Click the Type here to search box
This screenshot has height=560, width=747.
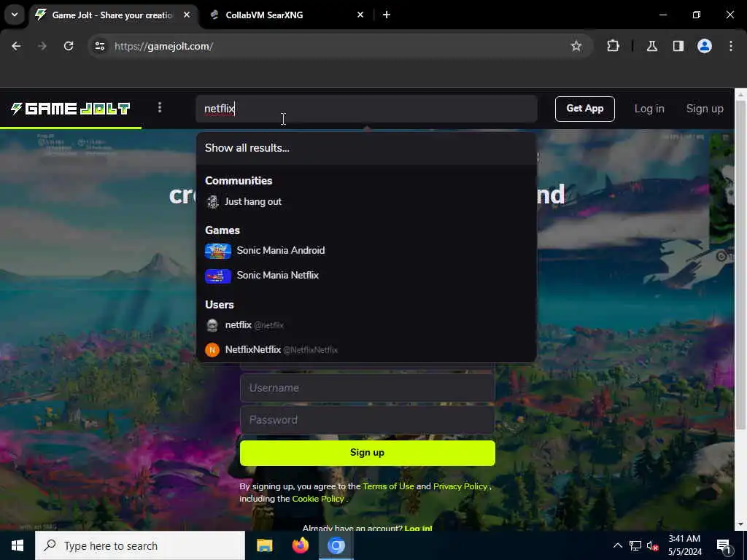(x=140, y=545)
